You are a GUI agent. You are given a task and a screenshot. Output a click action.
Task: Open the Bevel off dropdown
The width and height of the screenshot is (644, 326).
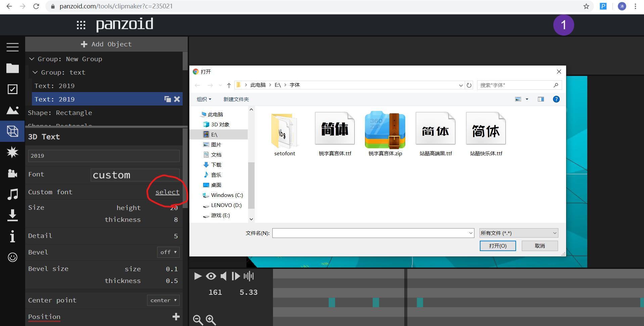pos(168,252)
